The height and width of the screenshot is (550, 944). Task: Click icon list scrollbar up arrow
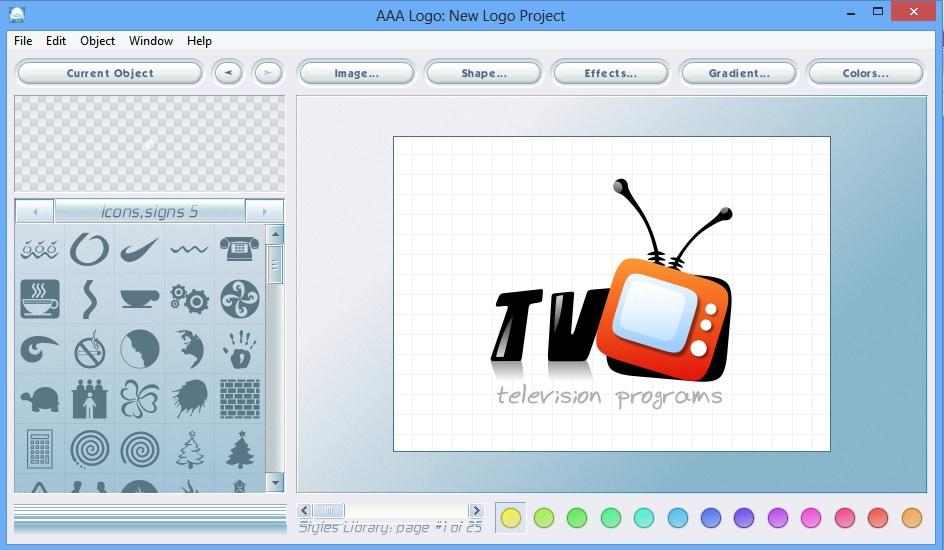click(x=275, y=234)
